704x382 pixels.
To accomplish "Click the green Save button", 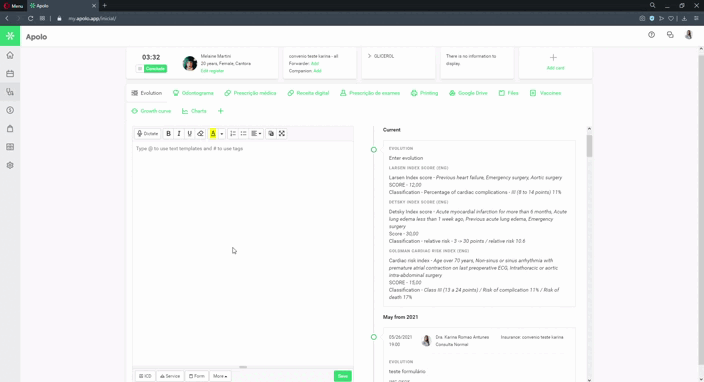I will 343,376.
